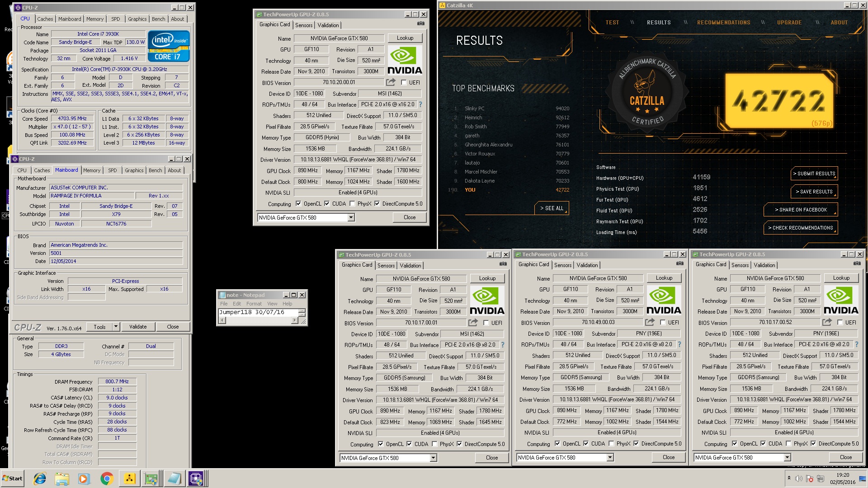Click Notepad vertical scrollbar up arrow

[x=302, y=310]
